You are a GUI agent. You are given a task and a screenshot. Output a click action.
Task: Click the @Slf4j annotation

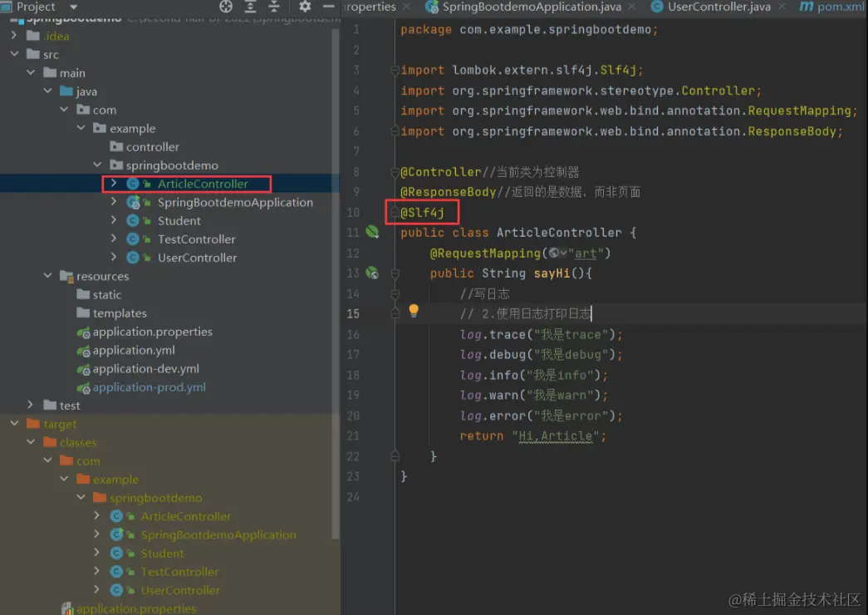[x=422, y=212]
